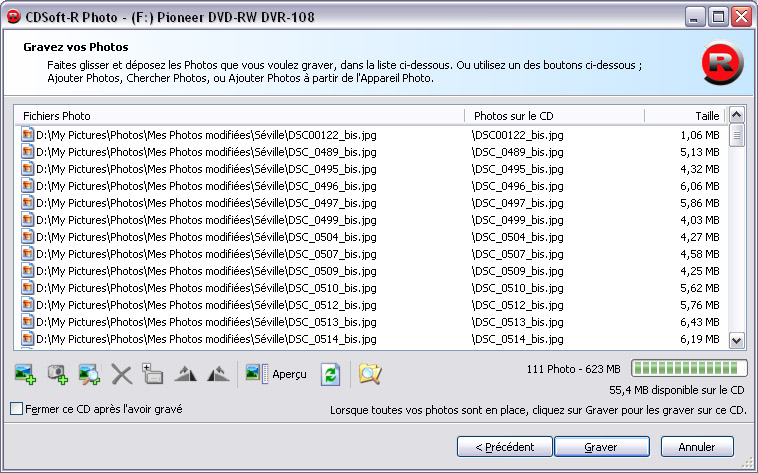Image resolution: width=758 pixels, height=473 pixels.
Task: Sort by the 'Fichiers Photo' column header
Action: pos(240,115)
